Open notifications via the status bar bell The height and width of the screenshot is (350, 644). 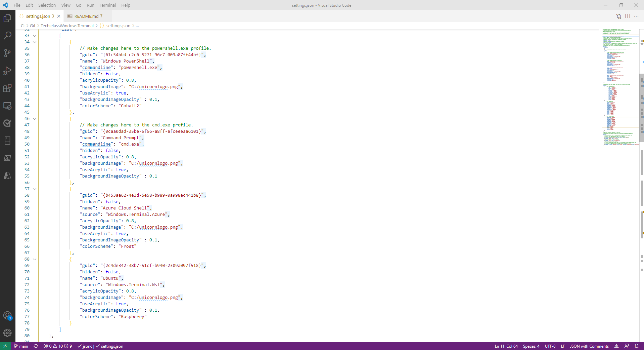click(637, 346)
